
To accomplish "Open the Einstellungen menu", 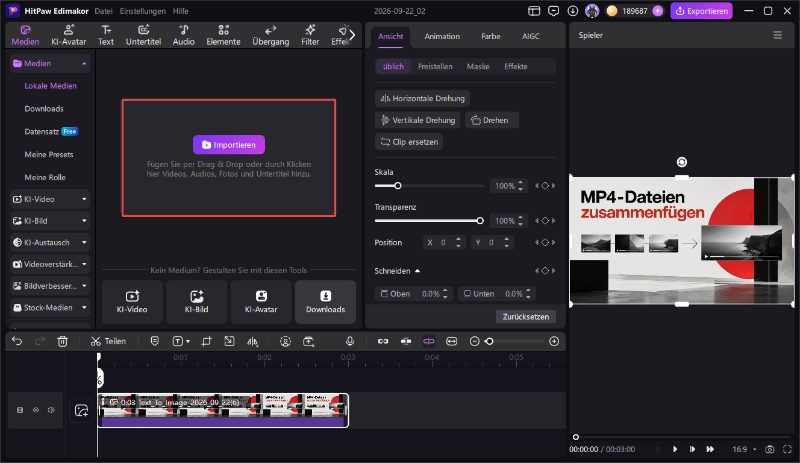I will pos(142,11).
